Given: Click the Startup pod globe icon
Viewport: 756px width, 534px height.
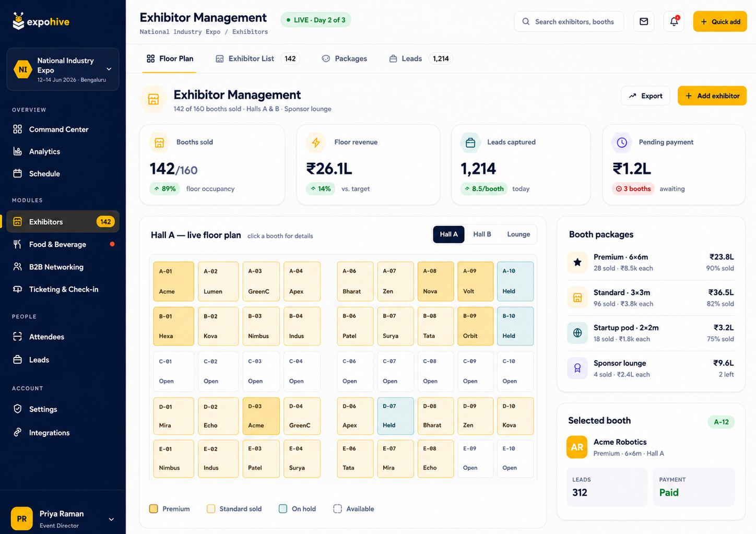Looking at the screenshot, I should point(577,333).
